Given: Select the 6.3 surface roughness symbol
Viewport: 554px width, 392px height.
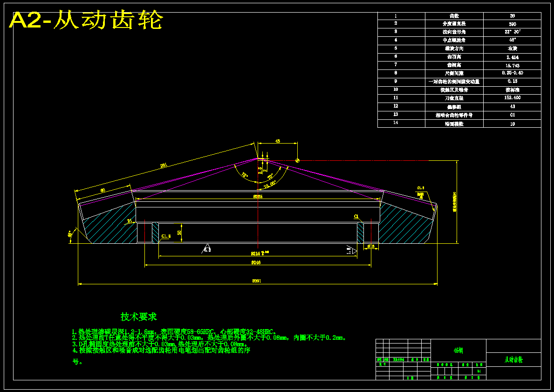Looking at the screenshot, I should pyautogui.click(x=207, y=248).
